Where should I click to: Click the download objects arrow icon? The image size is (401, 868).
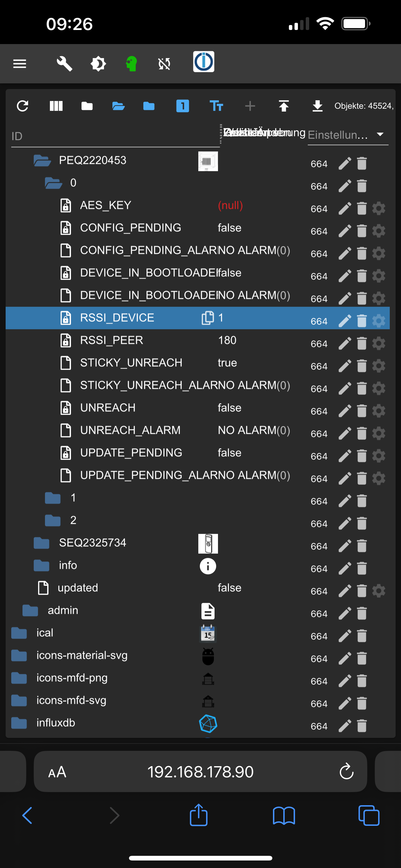pos(318,106)
